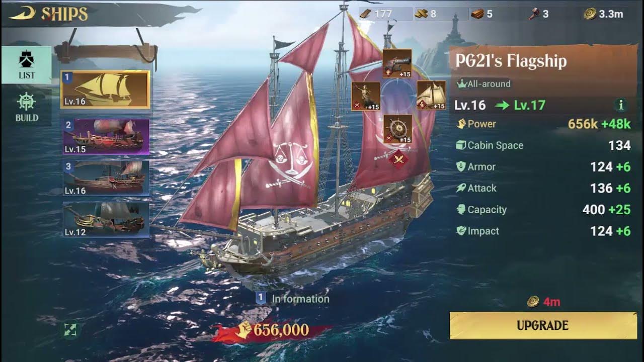Tap the crossed swords red diamond icon
The image size is (644, 362).
[x=398, y=159]
